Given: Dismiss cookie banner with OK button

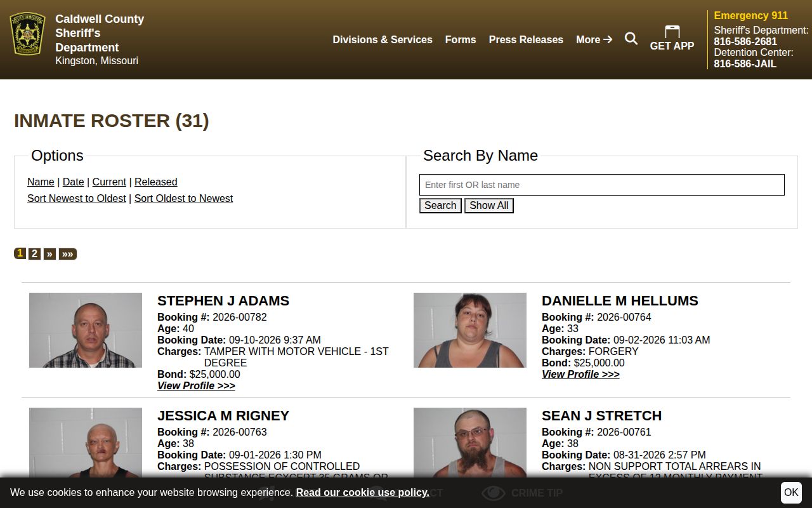Looking at the screenshot, I should pos(791,492).
